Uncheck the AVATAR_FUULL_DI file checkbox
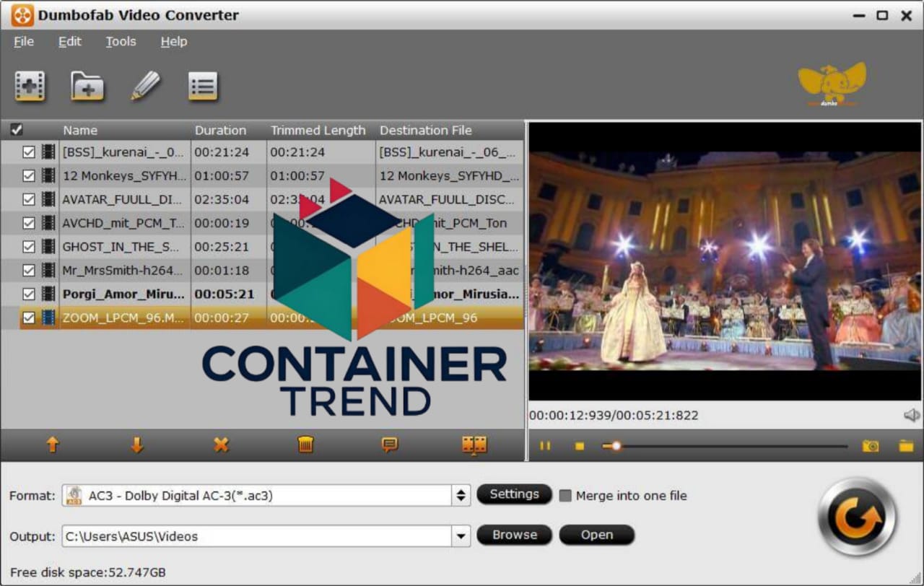924x586 pixels. tap(29, 199)
